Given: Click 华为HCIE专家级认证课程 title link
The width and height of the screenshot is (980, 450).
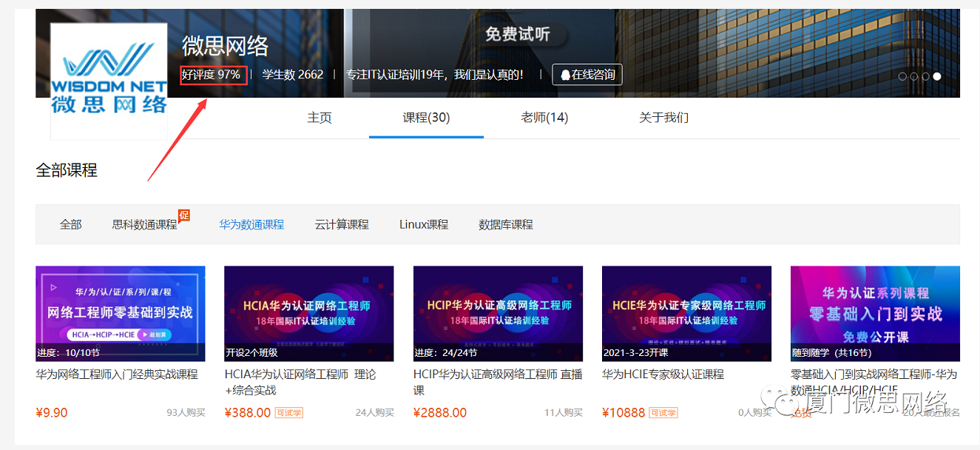Looking at the screenshot, I should pyautogui.click(x=663, y=375).
